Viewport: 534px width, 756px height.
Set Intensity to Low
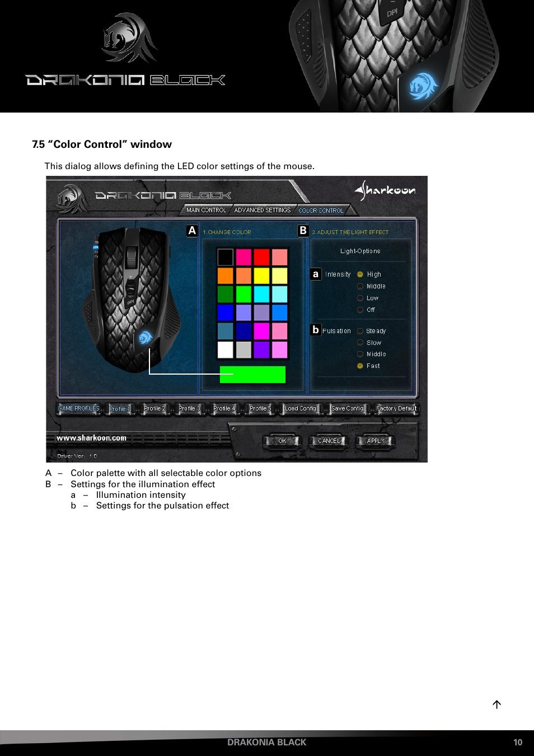360,298
